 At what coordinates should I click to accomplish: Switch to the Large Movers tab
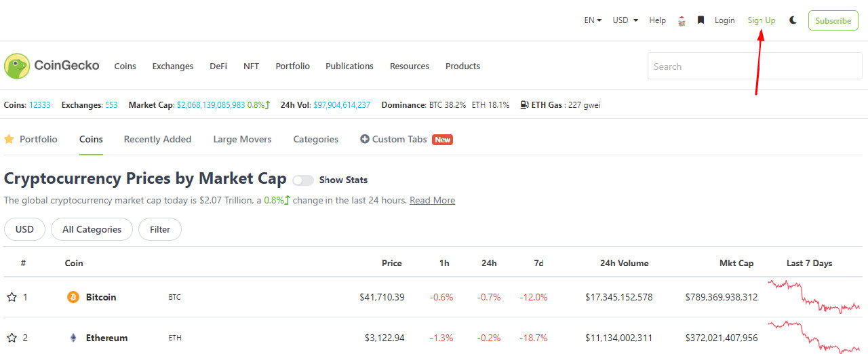pyautogui.click(x=242, y=139)
